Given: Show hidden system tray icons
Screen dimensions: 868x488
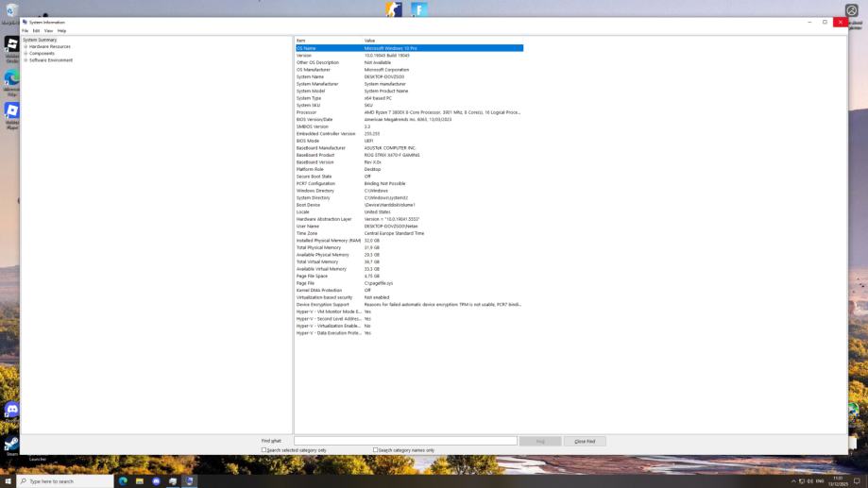Looking at the screenshot, I should (793, 481).
